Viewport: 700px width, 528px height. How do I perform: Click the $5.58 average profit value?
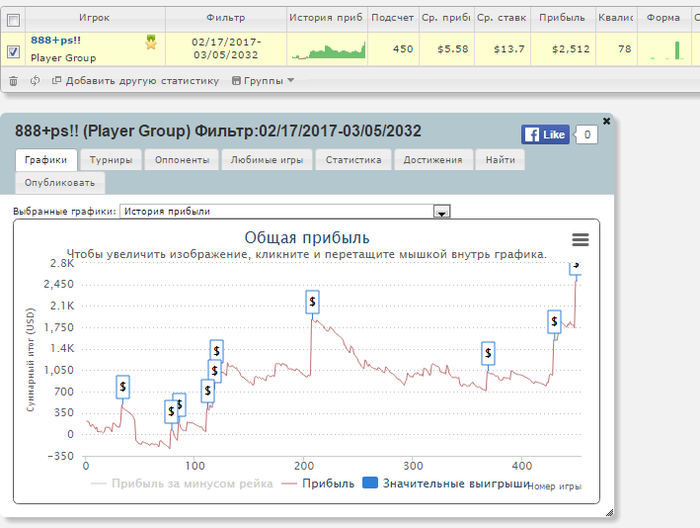pyautogui.click(x=453, y=49)
